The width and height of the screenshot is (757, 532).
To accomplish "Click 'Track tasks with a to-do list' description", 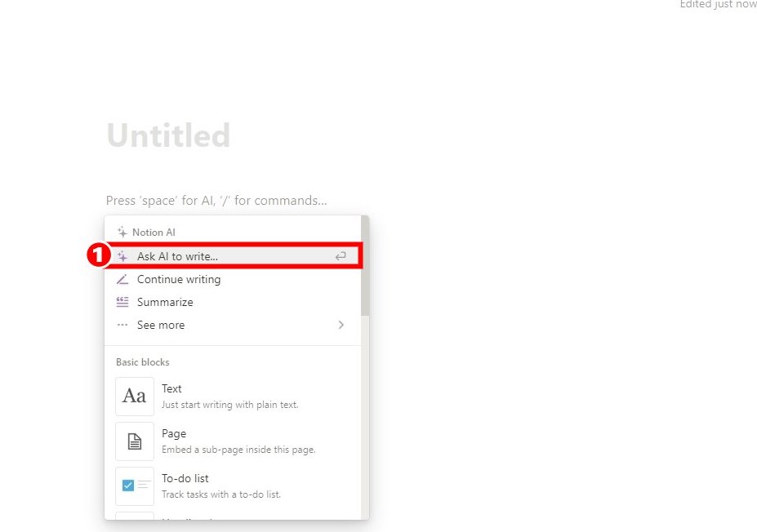I will [x=221, y=494].
